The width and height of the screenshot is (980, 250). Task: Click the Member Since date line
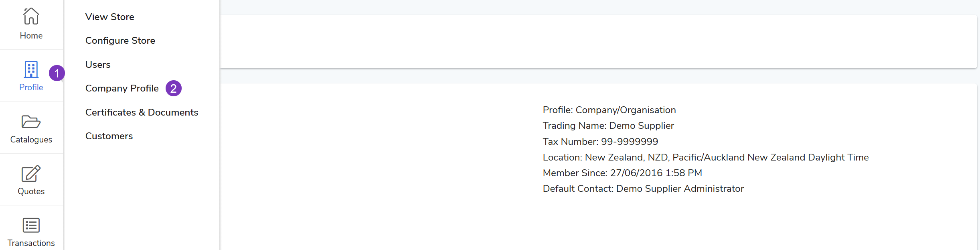pos(622,173)
